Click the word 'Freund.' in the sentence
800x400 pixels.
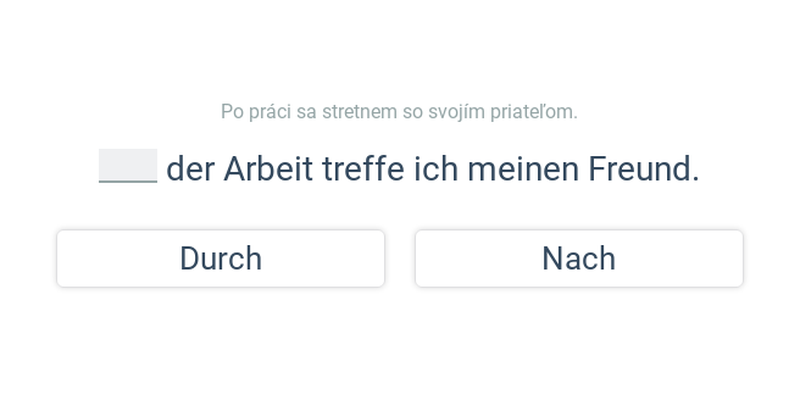point(643,169)
